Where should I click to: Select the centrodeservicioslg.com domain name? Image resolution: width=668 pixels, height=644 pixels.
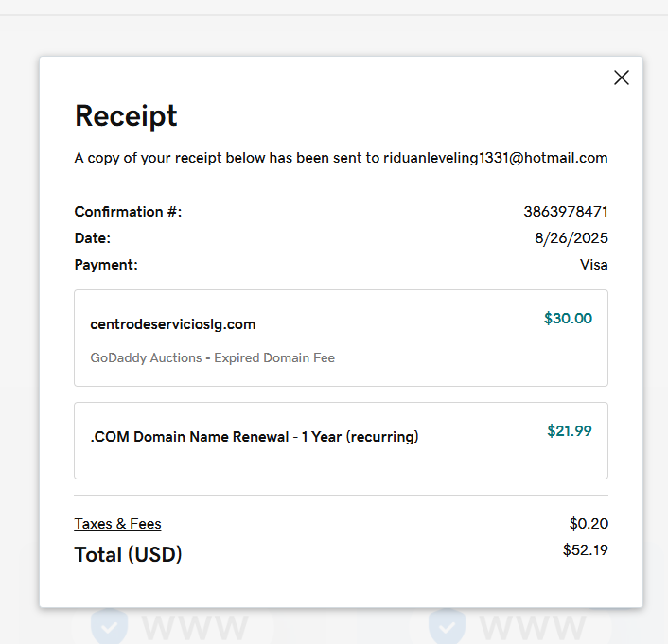[173, 324]
